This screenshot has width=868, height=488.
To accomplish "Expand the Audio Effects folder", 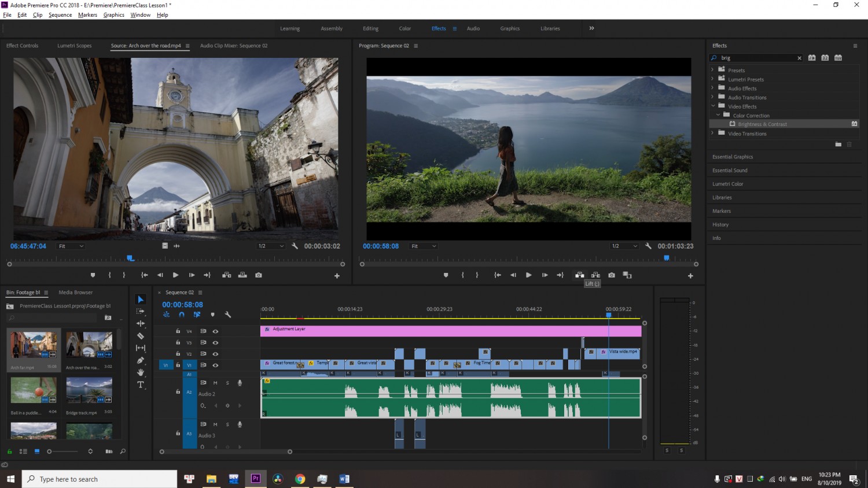I will tap(712, 88).
